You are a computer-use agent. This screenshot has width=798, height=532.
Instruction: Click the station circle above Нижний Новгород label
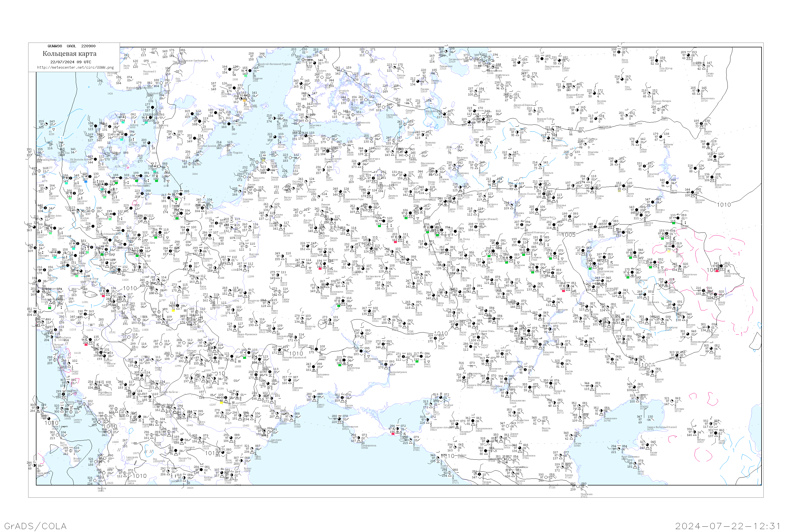point(522,225)
